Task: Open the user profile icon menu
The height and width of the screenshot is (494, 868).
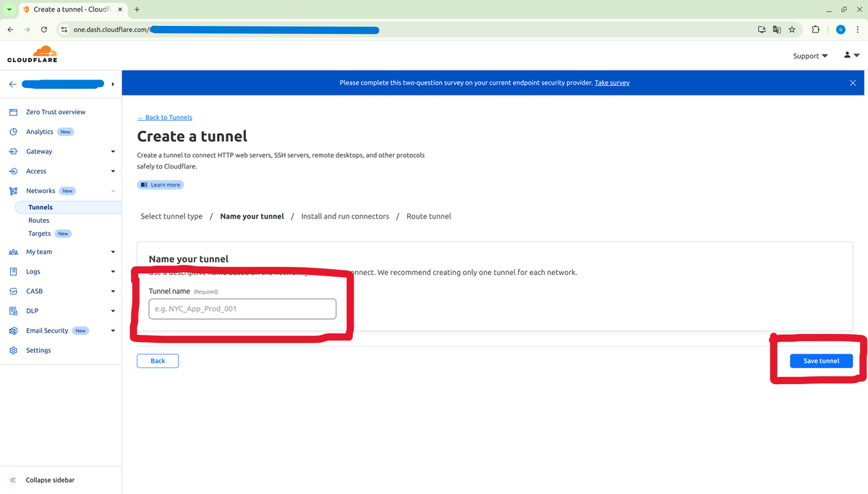Action: 851,55
